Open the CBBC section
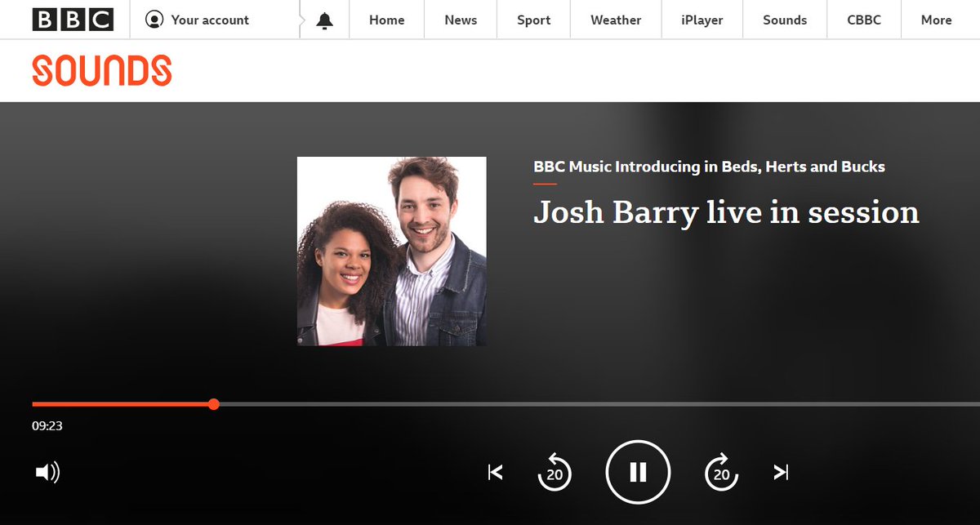This screenshot has width=980, height=525. click(x=863, y=20)
